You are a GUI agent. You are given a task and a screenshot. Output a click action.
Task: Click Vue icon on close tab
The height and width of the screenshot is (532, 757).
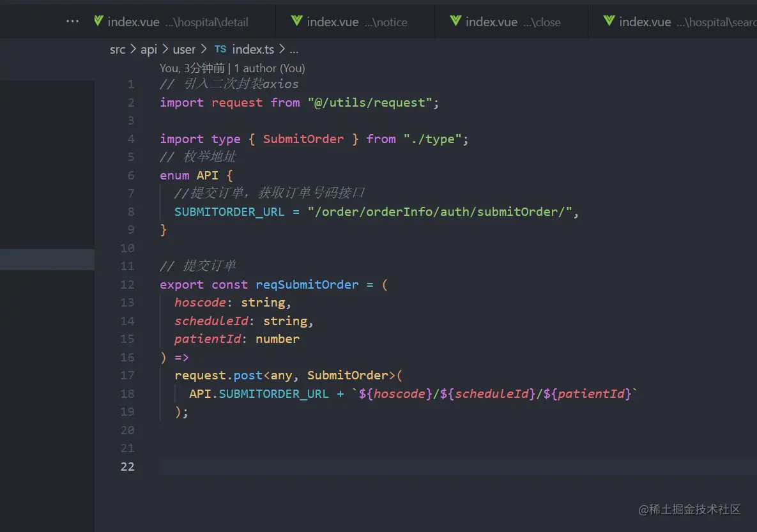pos(455,21)
